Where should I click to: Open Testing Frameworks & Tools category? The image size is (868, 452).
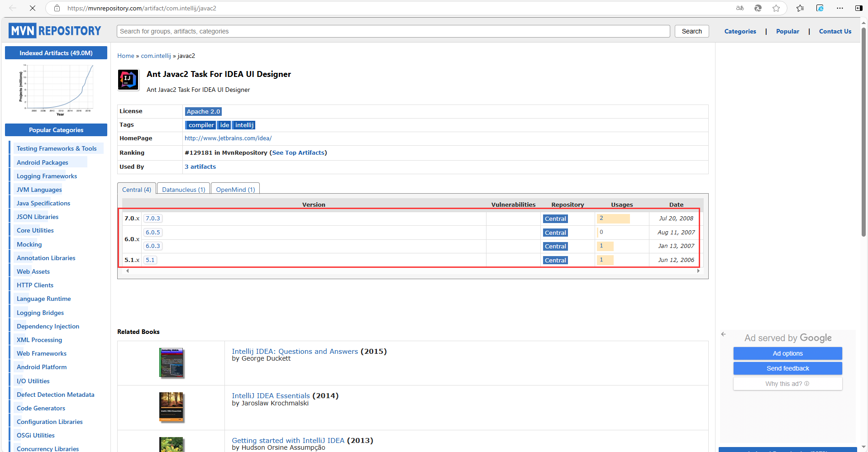(57, 148)
